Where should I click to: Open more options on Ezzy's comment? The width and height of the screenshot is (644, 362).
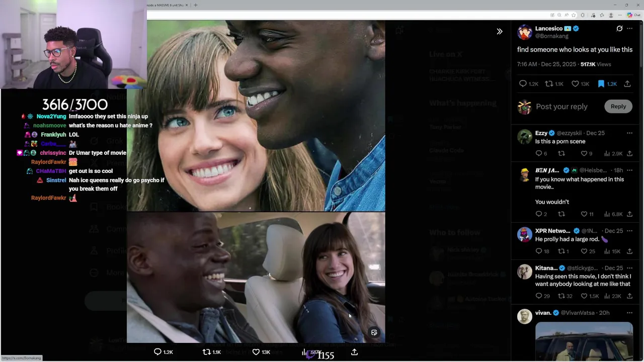(629, 133)
